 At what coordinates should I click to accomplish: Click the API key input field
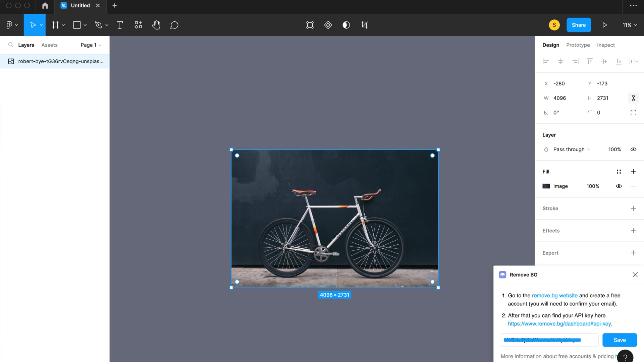[549, 340]
